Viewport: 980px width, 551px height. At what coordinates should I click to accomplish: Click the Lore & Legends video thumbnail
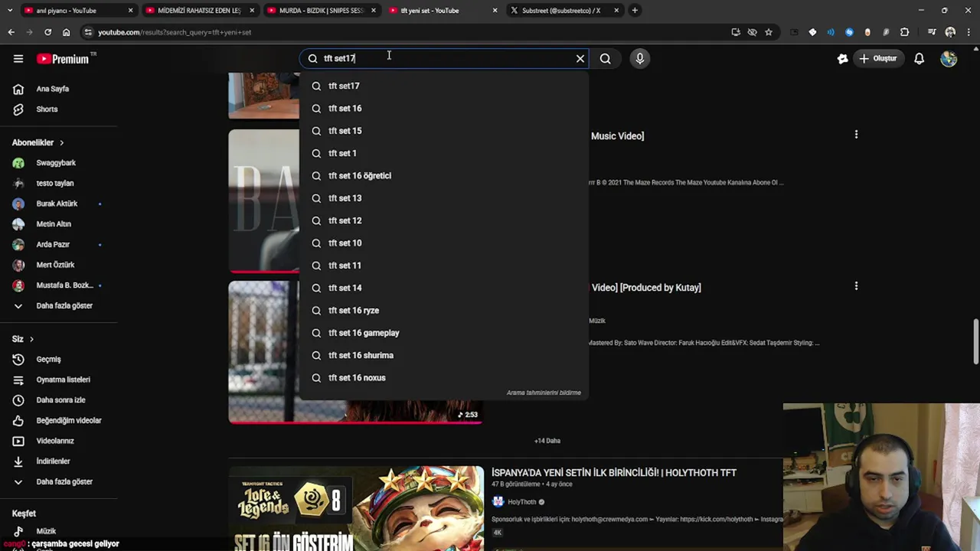pos(356,508)
